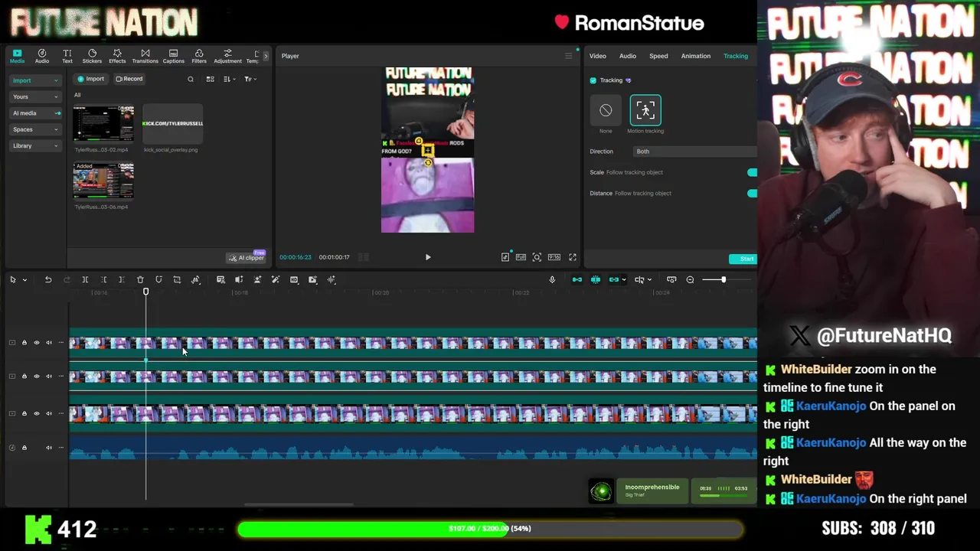Viewport: 980px width, 551px height.
Task: Lock the top video track
Action: tap(24, 343)
